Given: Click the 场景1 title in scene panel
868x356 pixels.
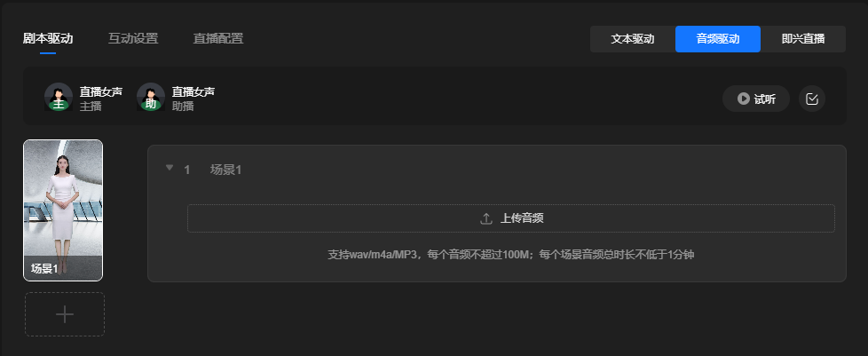Looking at the screenshot, I should tap(225, 170).
